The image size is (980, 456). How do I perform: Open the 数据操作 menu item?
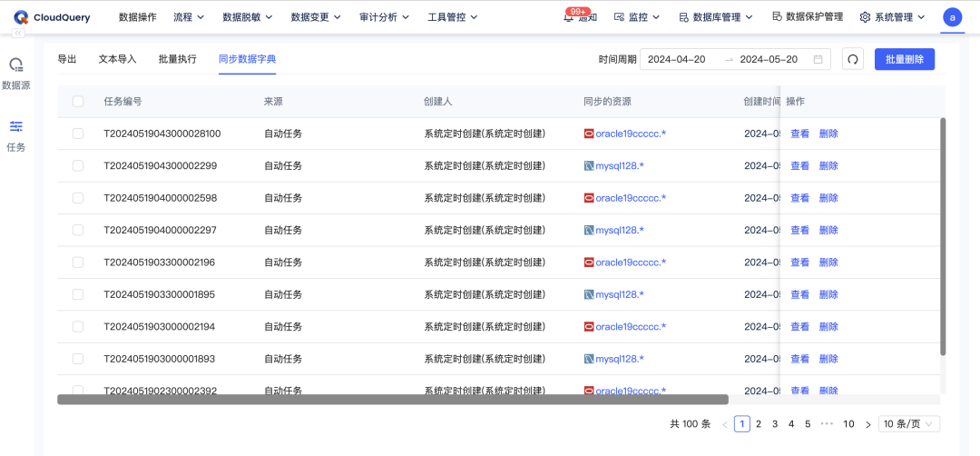point(138,17)
